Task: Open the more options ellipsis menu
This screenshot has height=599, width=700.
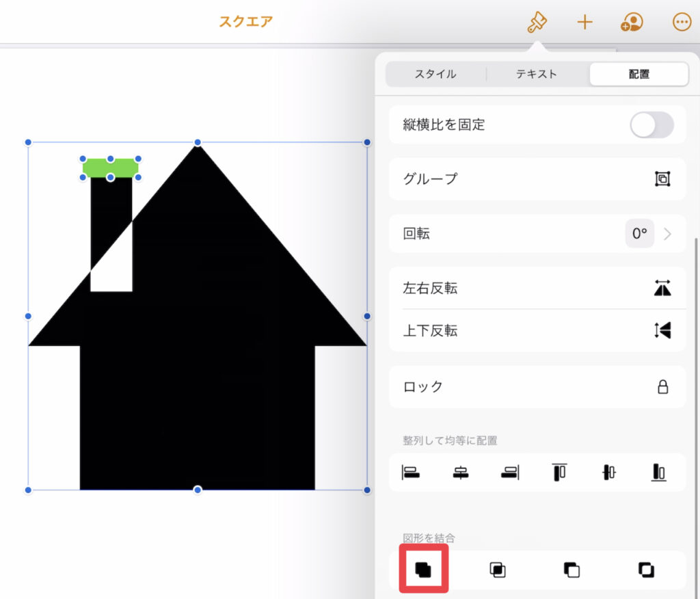Action: click(682, 22)
